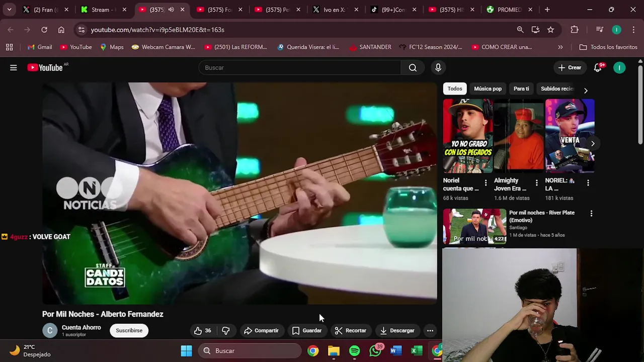Open WhatsApp from the taskbar

pyautogui.click(x=375, y=350)
